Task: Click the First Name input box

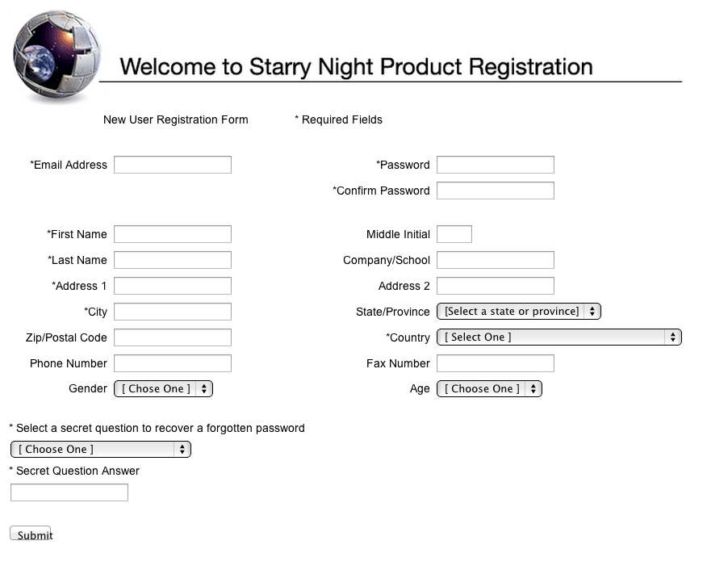Action: click(173, 234)
